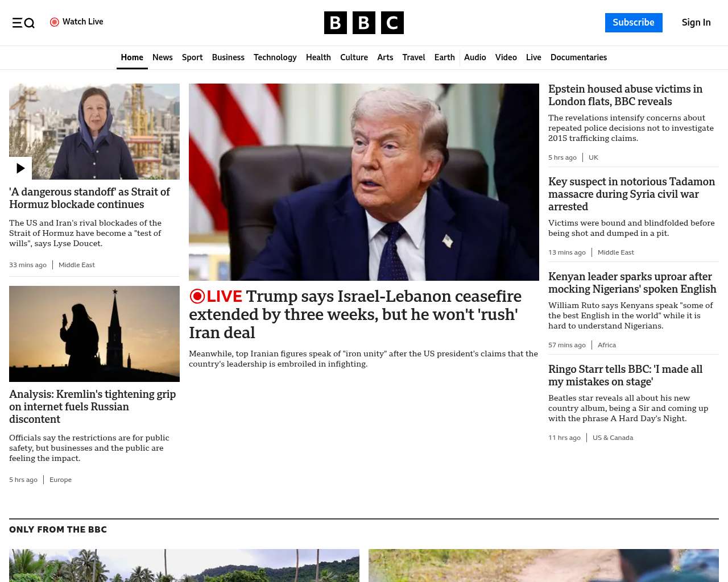Click the 'iron unity' summary under Trump story
Screen dimensions: 728x582
[363, 359]
